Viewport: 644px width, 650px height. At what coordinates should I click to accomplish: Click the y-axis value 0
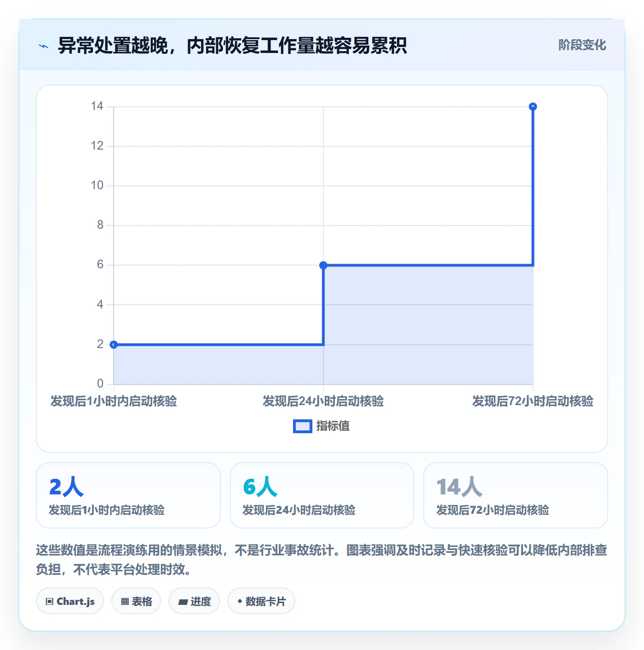[x=100, y=383]
